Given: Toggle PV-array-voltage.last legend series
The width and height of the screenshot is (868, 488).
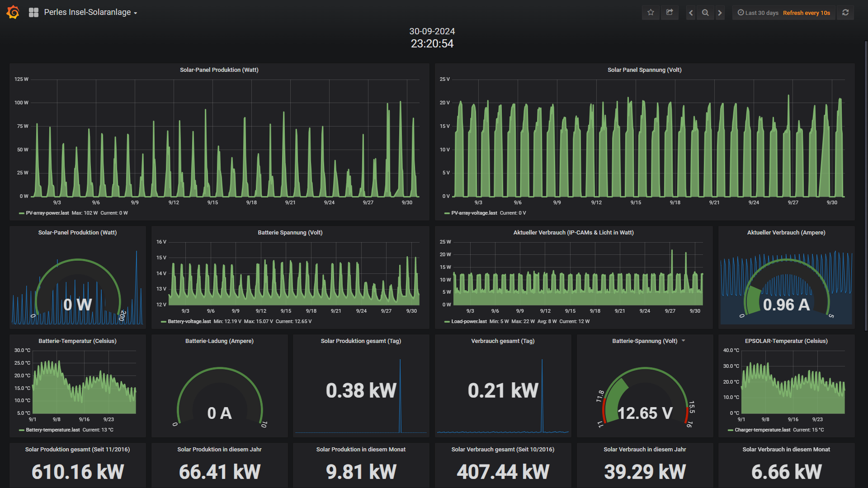Looking at the screenshot, I should (473, 213).
